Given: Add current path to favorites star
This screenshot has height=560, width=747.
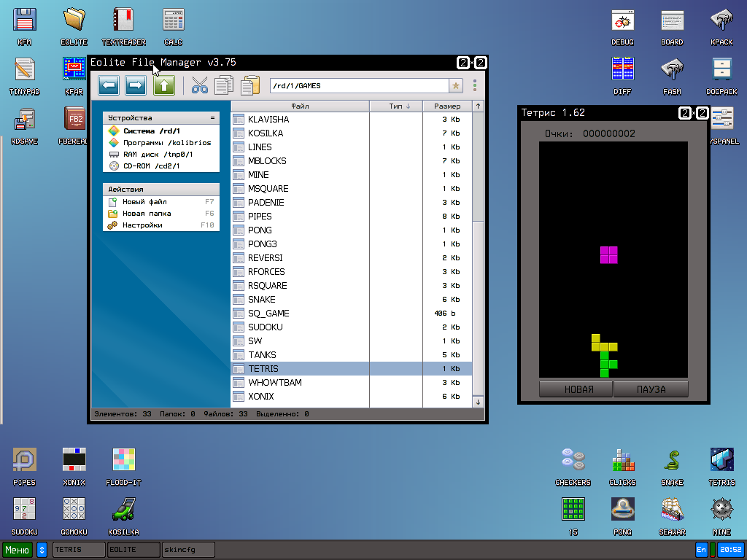Looking at the screenshot, I should tap(456, 86).
